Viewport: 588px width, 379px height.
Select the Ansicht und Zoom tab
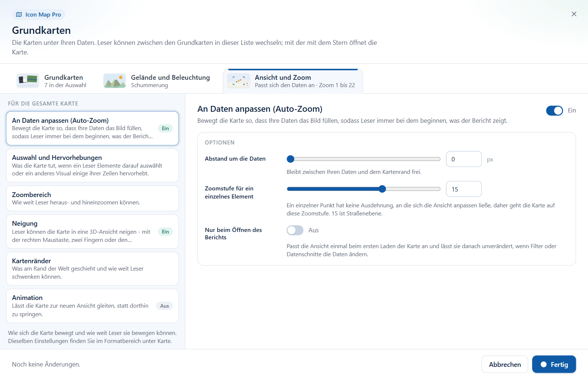coord(293,81)
